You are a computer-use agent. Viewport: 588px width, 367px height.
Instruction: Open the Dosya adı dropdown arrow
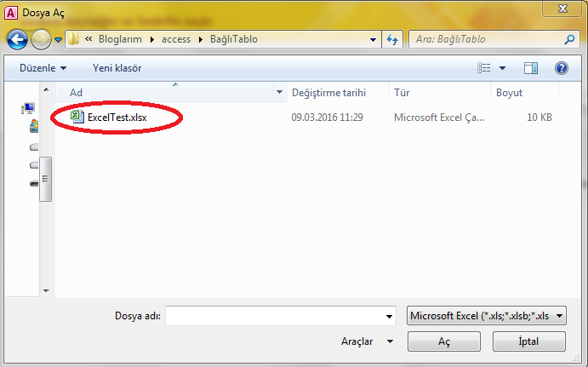point(389,317)
